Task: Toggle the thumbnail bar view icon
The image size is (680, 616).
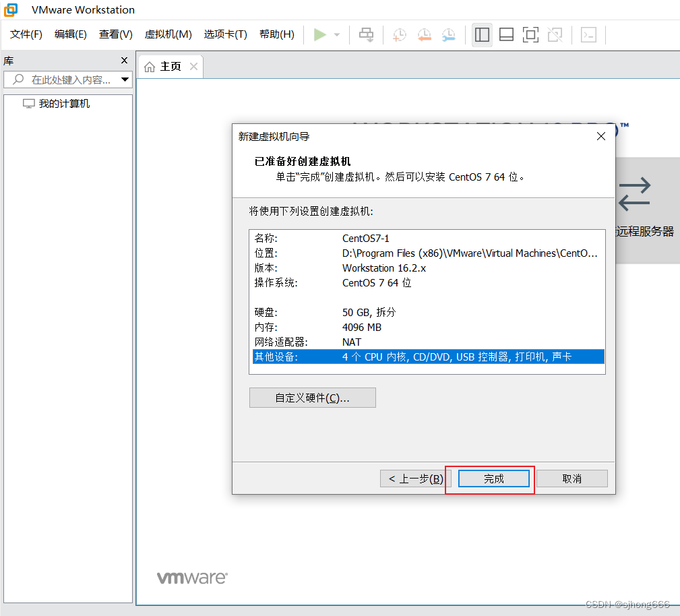Action: (506, 34)
